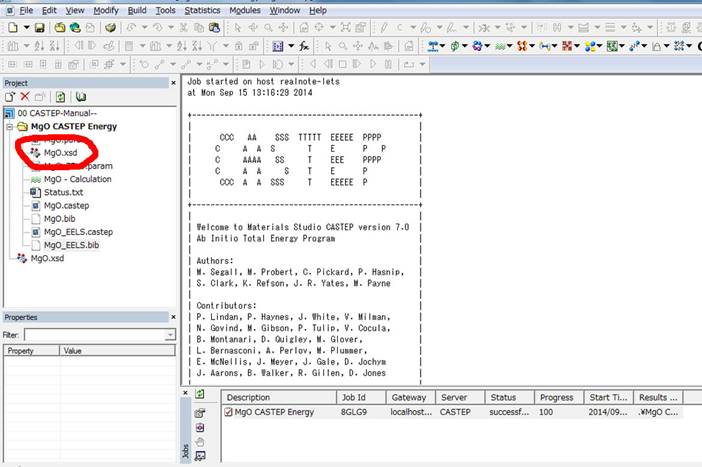
Task: Click the bottom icon in the Jobs sidebar
Action: 200,456
